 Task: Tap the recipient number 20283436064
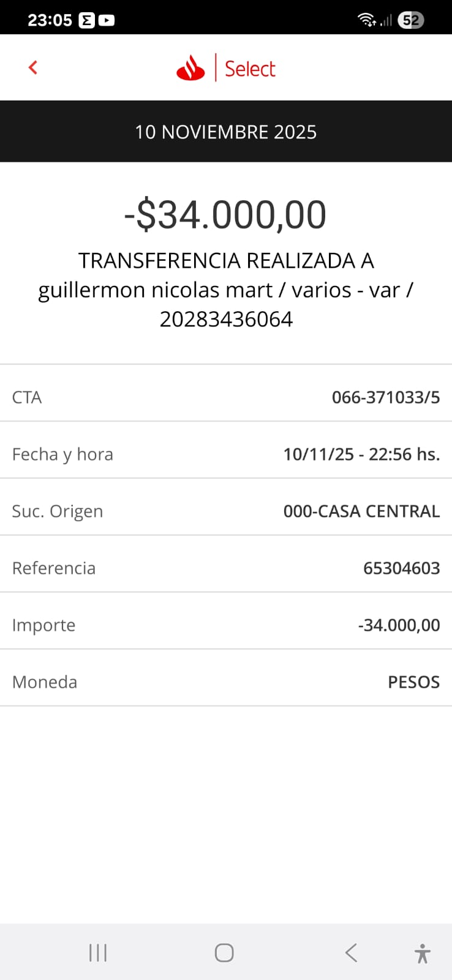tap(226, 319)
